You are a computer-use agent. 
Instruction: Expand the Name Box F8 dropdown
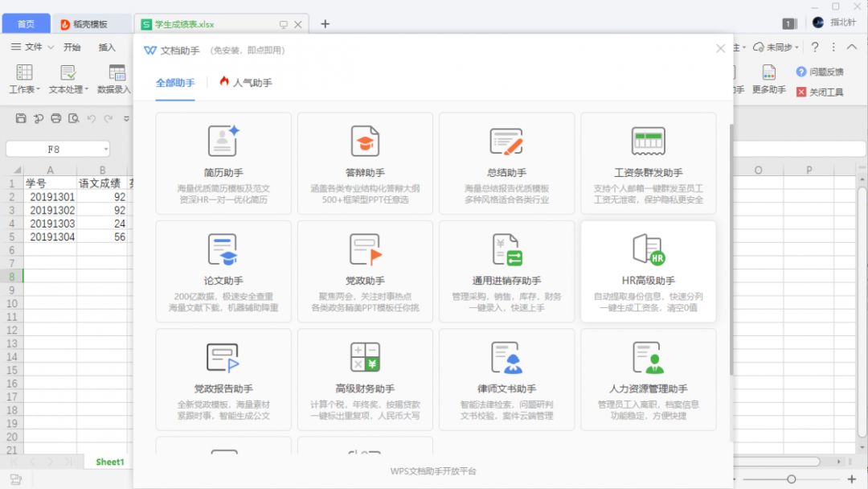click(106, 149)
